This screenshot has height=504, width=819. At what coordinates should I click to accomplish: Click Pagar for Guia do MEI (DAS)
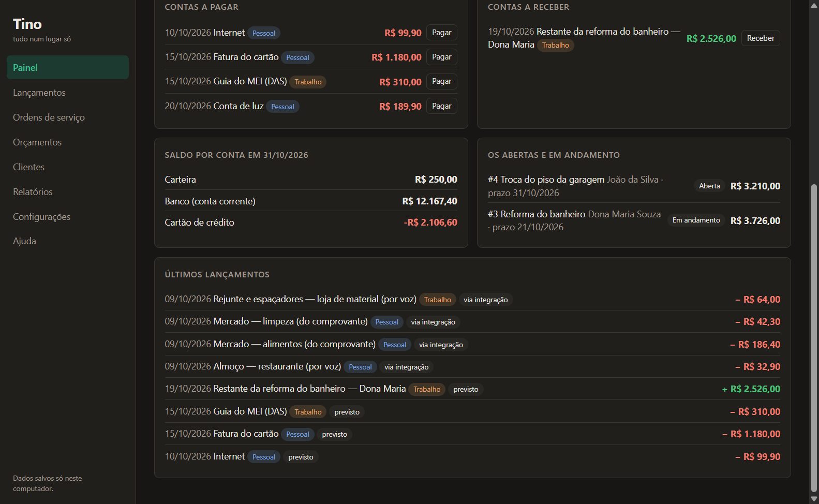coord(441,81)
